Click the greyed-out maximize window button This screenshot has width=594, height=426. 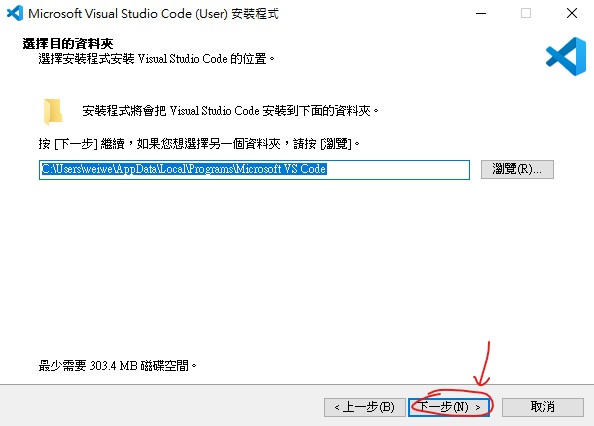click(x=526, y=13)
